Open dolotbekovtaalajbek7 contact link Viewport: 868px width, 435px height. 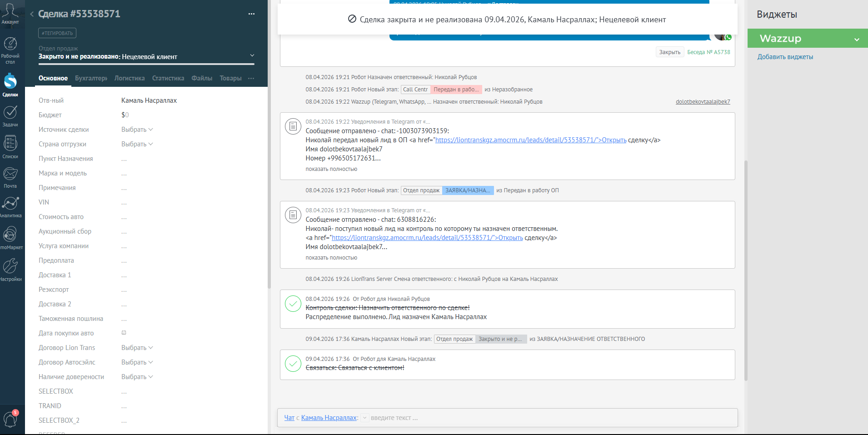point(703,102)
